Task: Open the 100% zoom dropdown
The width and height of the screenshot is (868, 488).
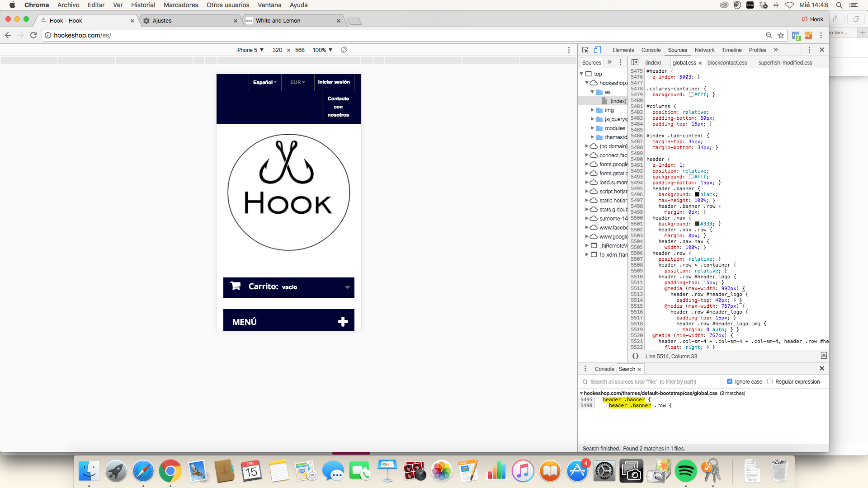Action: (x=322, y=50)
